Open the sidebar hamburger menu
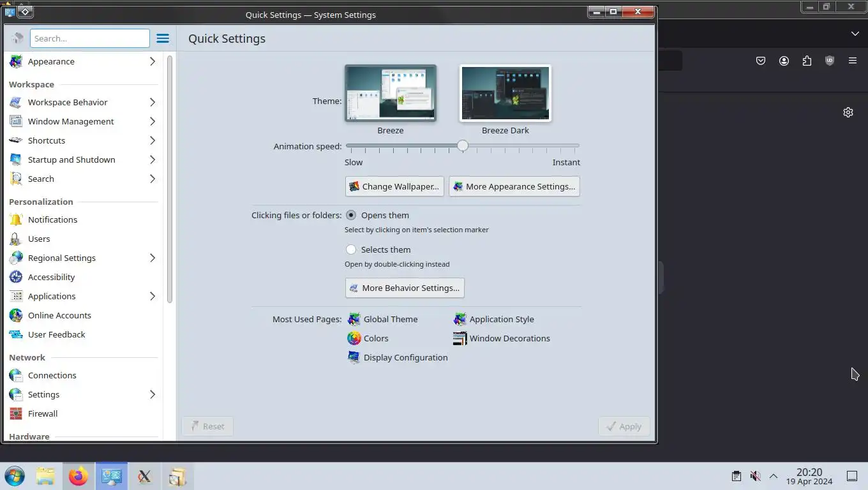Image resolution: width=868 pixels, height=490 pixels. 163,38
